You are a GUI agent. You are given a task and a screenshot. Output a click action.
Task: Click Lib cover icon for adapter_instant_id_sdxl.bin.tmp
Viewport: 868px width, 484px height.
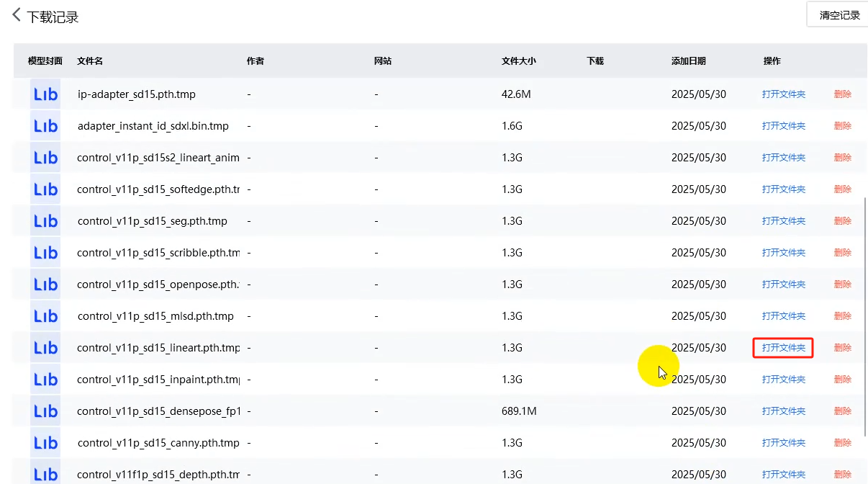45,126
